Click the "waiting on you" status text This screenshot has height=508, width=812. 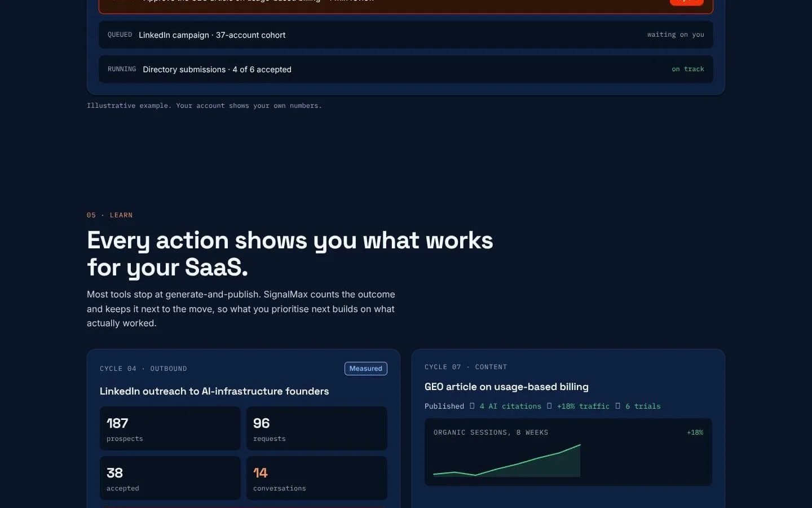coord(676,35)
